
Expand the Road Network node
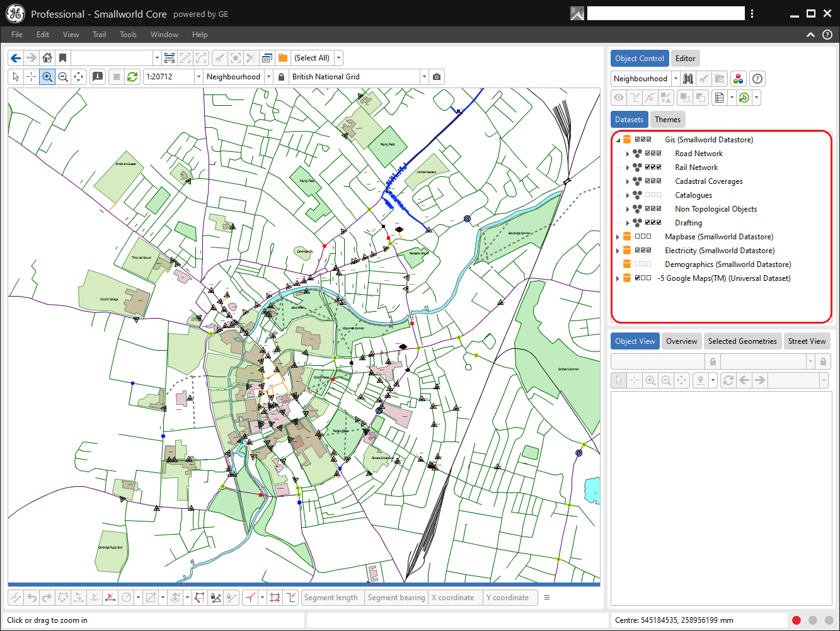pyautogui.click(x=628, y=154)
